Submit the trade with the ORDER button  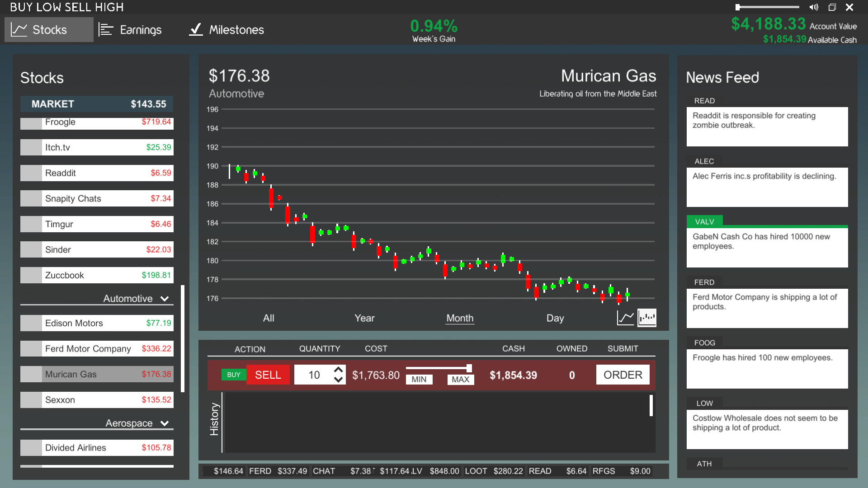(623, 375)
